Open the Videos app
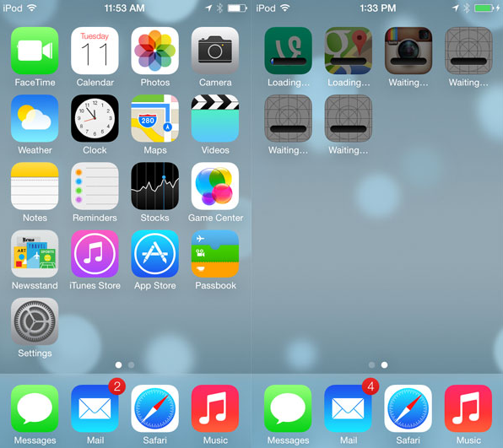503x448 pixels. [215, 118]
